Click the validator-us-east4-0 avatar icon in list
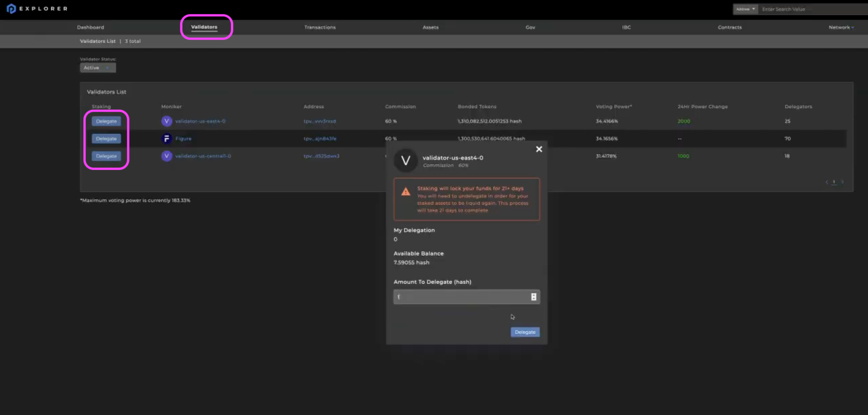 166,121
